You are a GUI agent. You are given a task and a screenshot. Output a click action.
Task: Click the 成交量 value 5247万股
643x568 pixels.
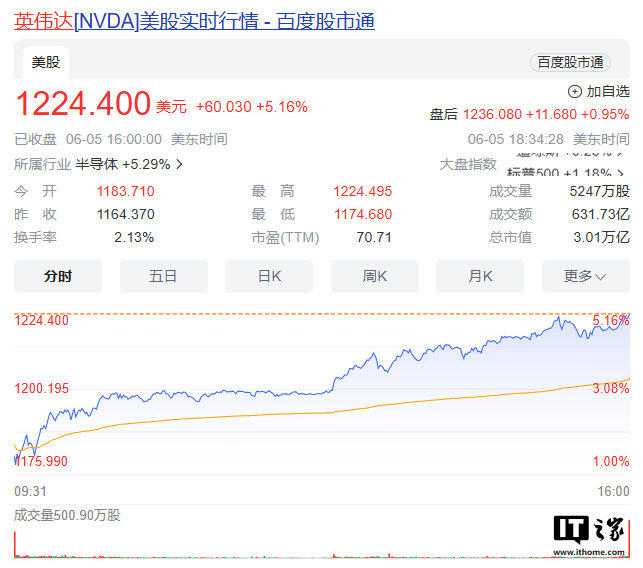click(x=600, y=192)
